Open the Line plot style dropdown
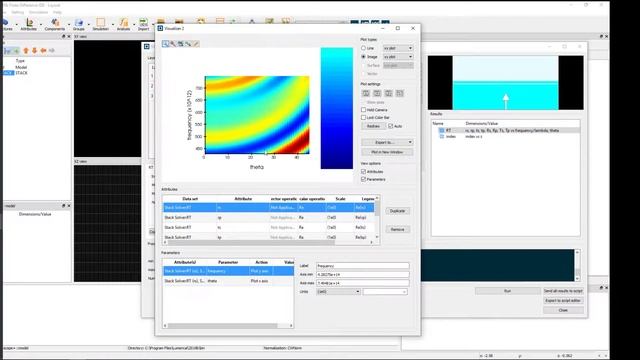Viewport: 640px width, 360px height. point(398,48)
